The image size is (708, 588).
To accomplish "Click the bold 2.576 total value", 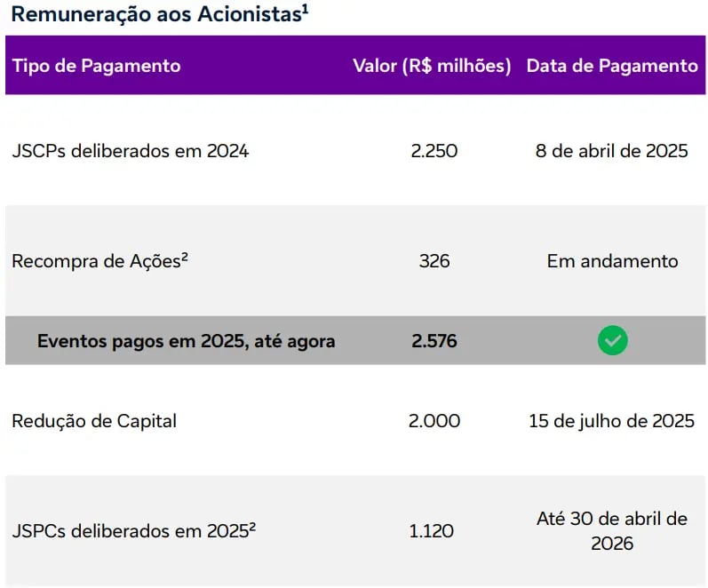I will click(434, 341).
